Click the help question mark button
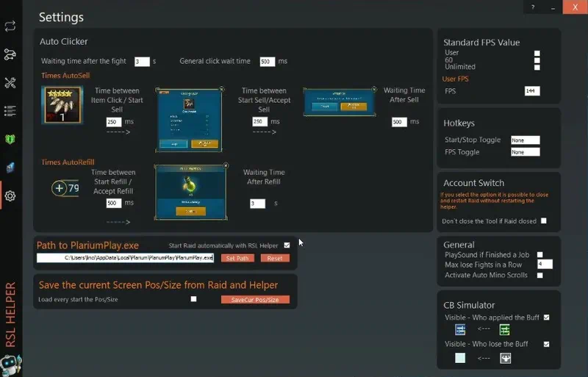 (x=533, y=7)
